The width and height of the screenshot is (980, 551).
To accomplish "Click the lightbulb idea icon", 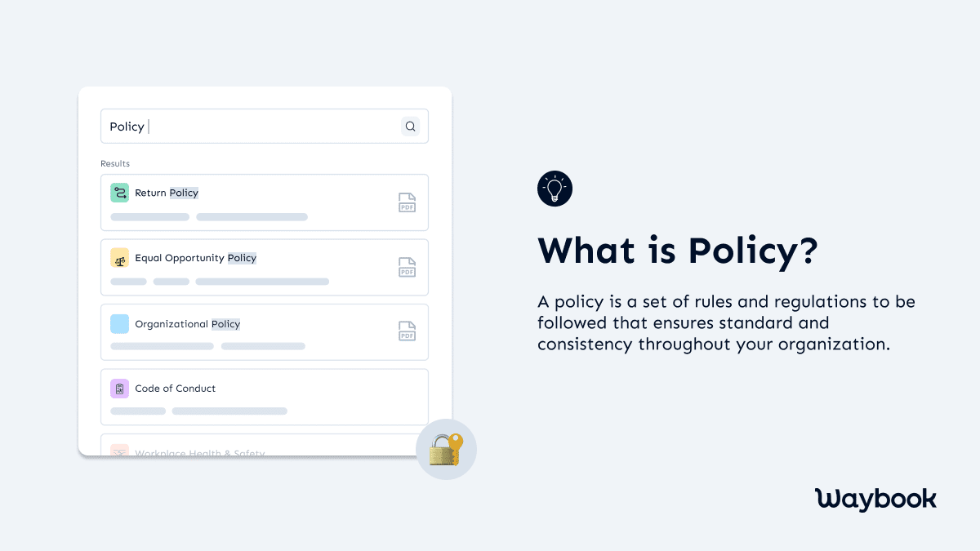I will coord(555,188).
